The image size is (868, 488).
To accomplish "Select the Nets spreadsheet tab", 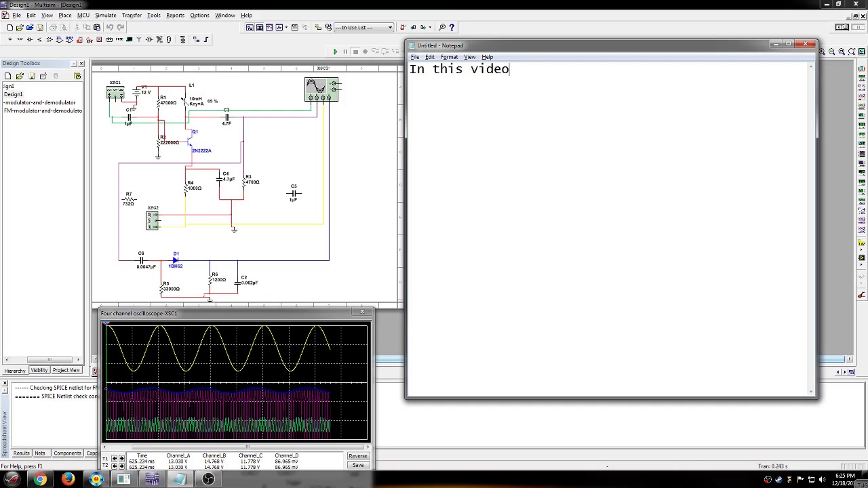I will click(x=40, y=453).
